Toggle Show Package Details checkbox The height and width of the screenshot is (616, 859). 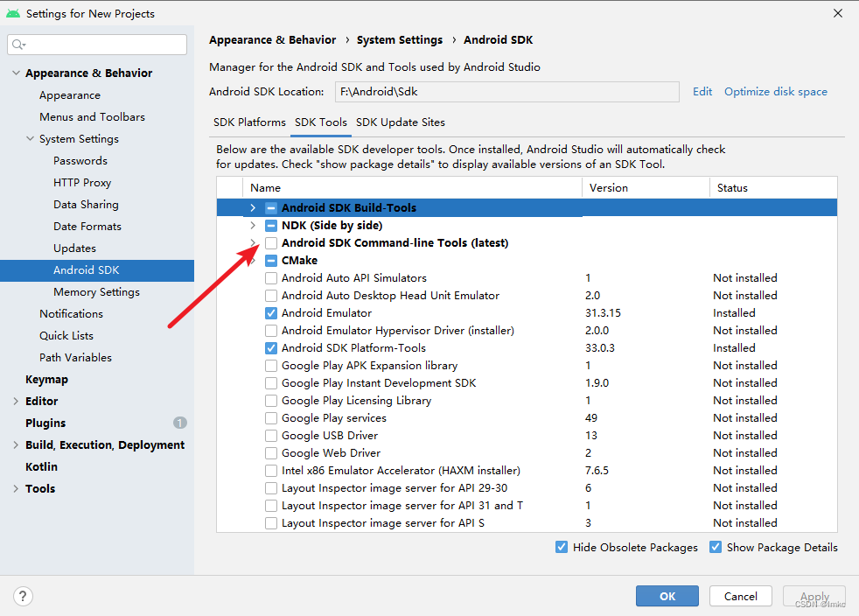pyautogui.click(x=716, y=547)
